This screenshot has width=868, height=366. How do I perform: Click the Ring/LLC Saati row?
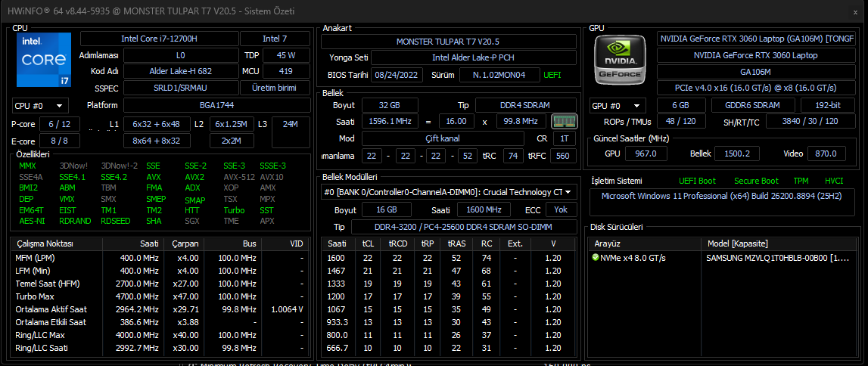[x=160, y=348]
